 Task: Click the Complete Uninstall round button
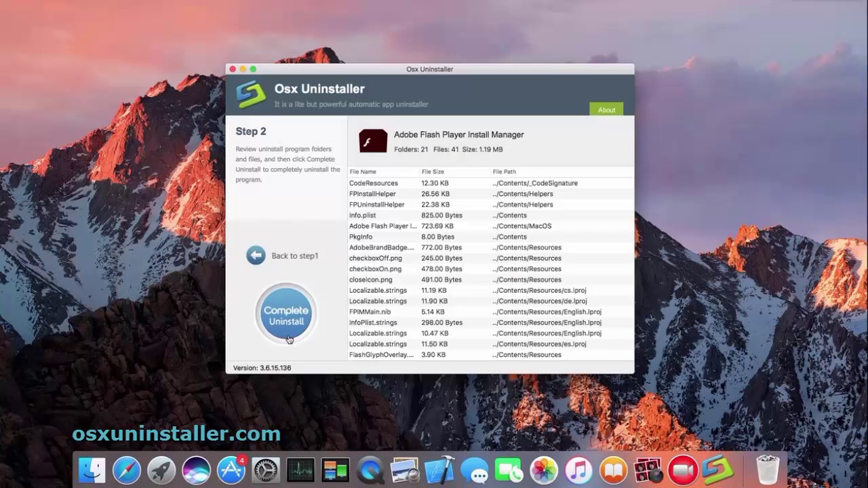(286, 314)
